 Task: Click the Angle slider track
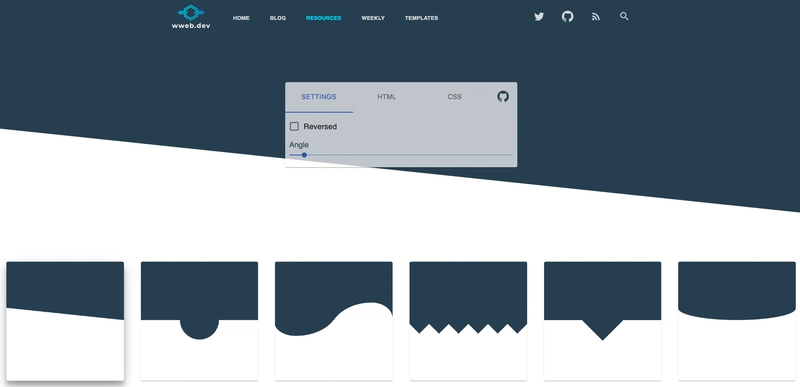[401, 155]
